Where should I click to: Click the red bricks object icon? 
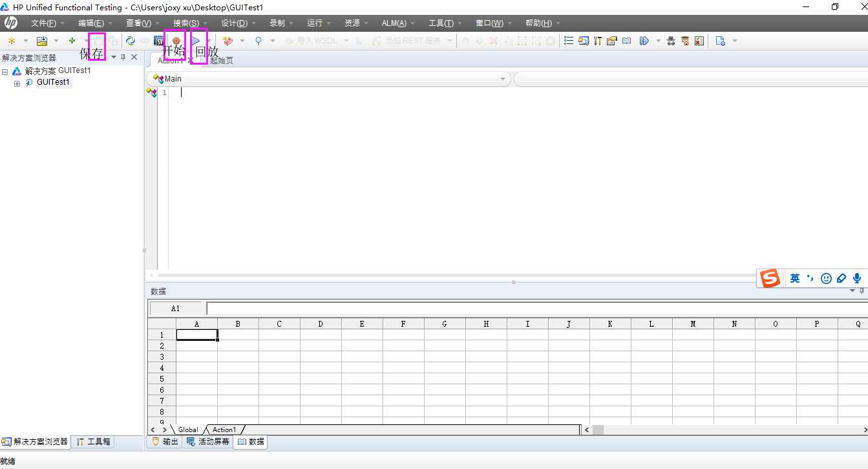click(x=228, y=41)
